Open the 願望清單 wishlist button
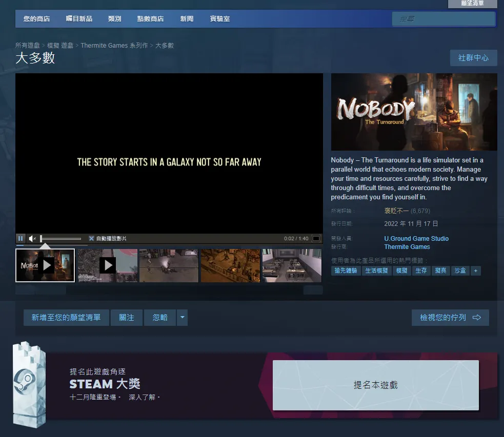 [x=472, y=4]
